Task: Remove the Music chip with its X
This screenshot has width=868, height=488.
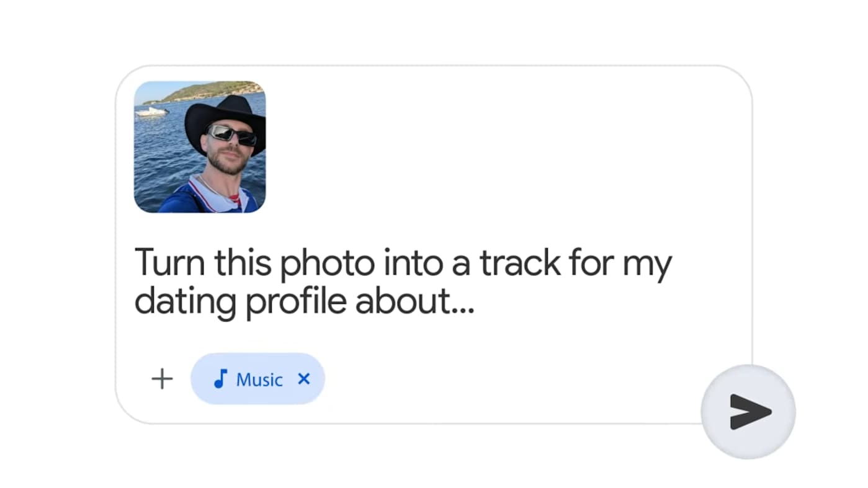Action: click(303, 379)
